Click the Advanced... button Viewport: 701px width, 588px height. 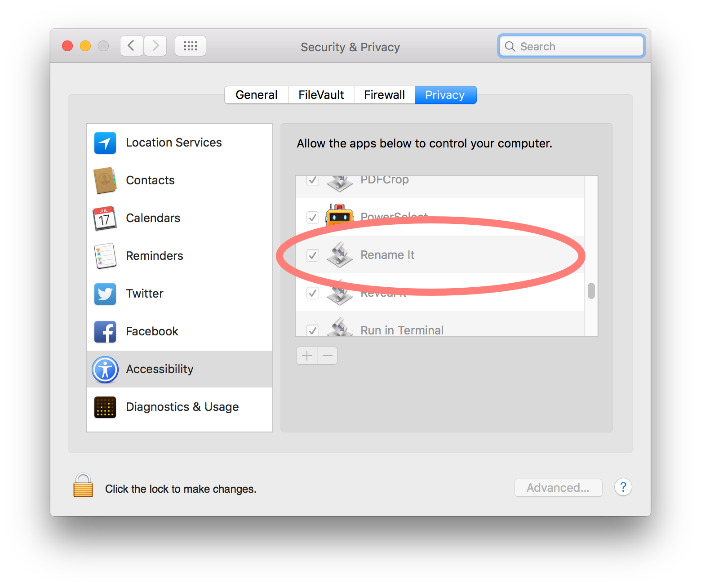click(x=558, y=488)
